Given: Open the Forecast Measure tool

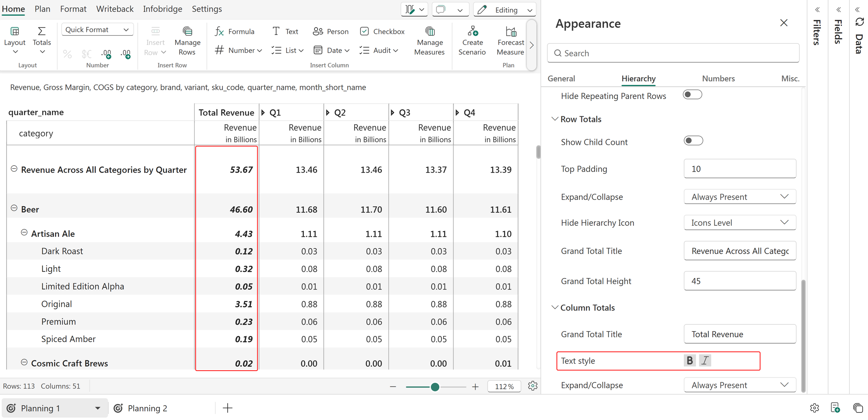Looking at the screenshot, I should pyautogui.click(x=510, y=41).
